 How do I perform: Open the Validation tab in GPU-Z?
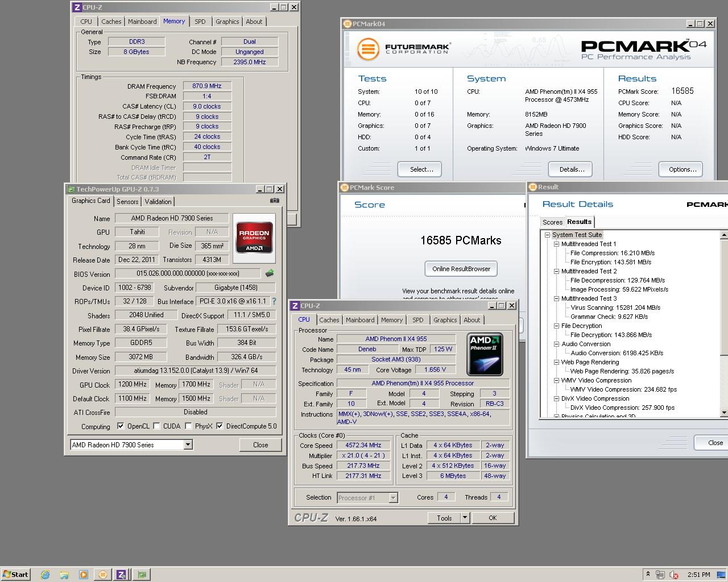[x=158, y=202]
